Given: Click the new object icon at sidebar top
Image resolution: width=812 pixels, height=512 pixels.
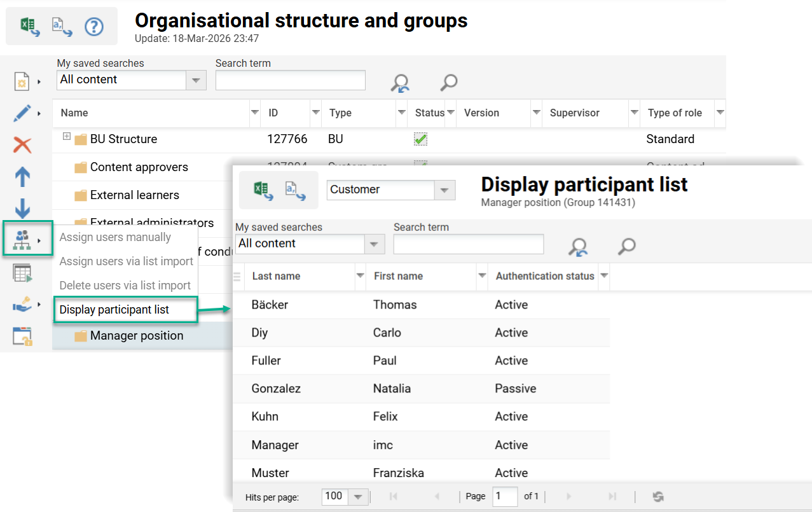Looking at the screenshot, I should (22, 81).
